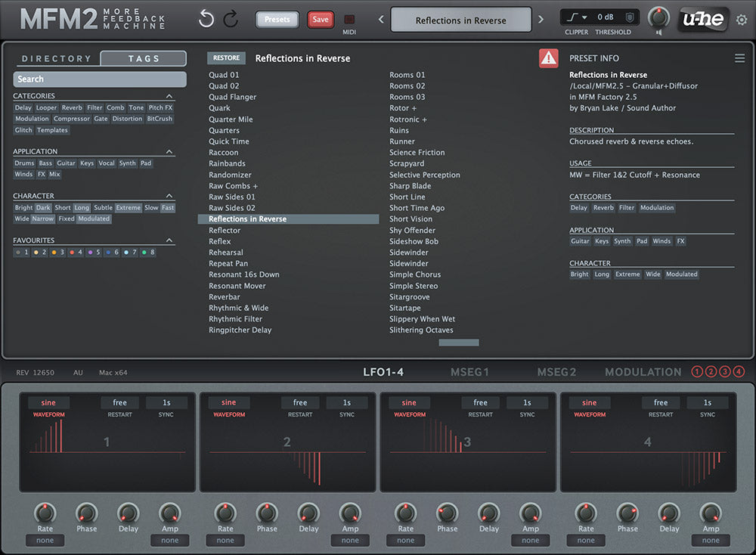The image size is (756, 555).
Task: Open settings with the gear icon
Action: (742, 20)
